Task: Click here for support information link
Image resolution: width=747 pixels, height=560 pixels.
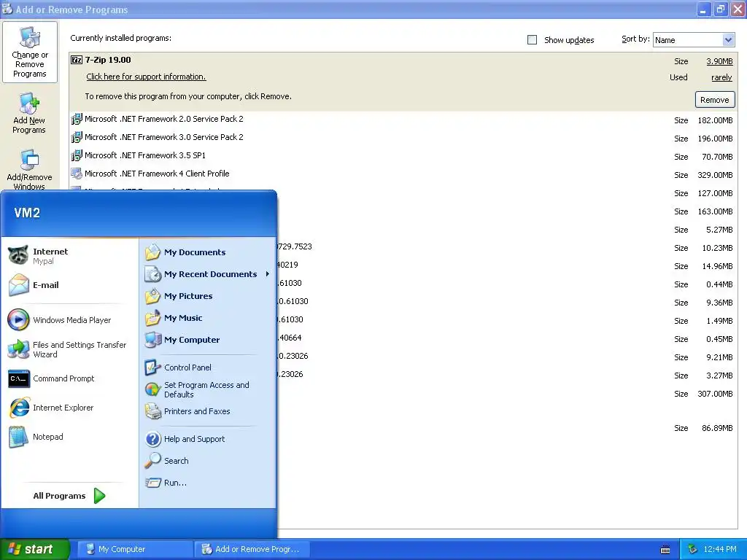Action: click(146, 77)
